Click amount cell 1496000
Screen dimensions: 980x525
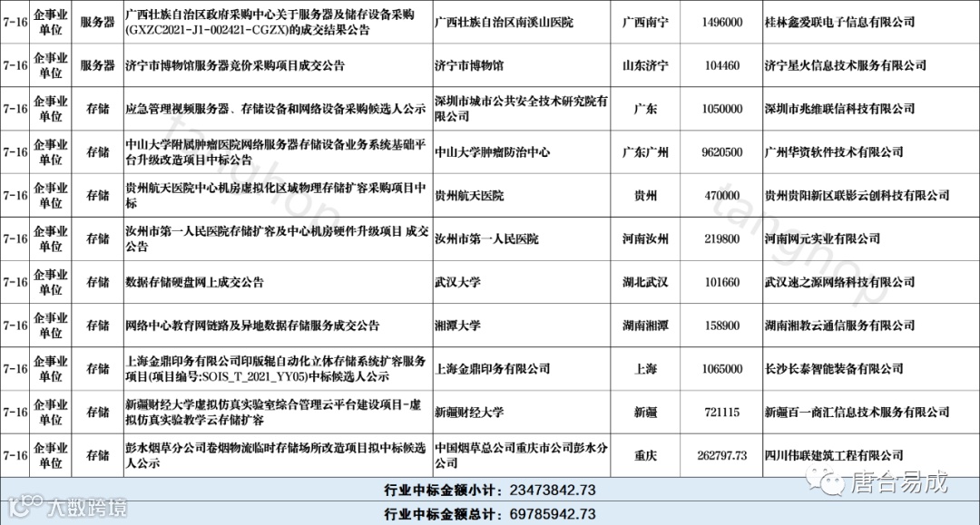click(x=722, y=22)
